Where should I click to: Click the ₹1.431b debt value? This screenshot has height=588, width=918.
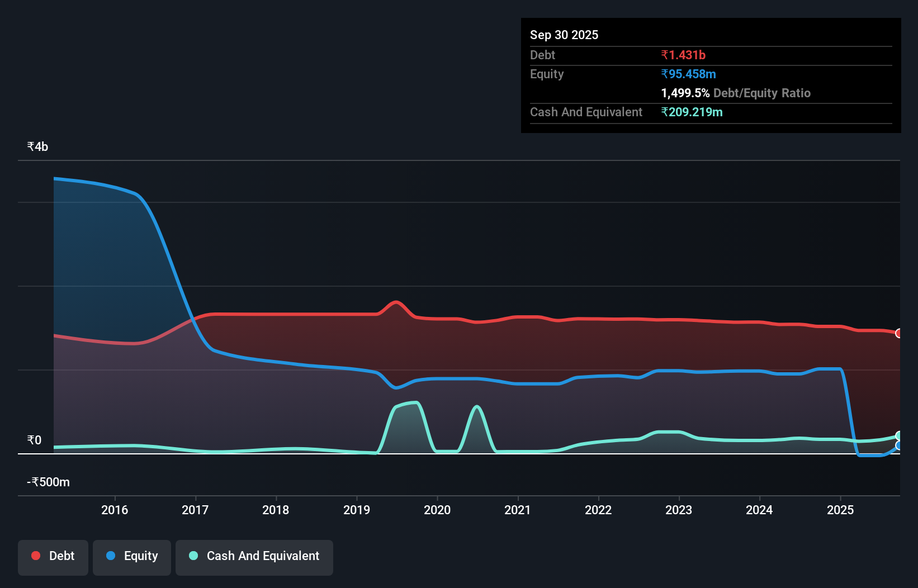pyautogui.click(x=683, y=55)
